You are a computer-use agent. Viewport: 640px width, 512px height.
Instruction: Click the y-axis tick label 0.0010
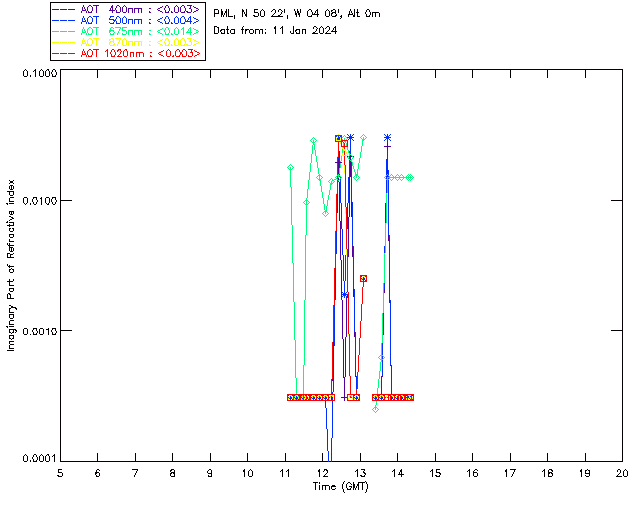click(39, 331)
